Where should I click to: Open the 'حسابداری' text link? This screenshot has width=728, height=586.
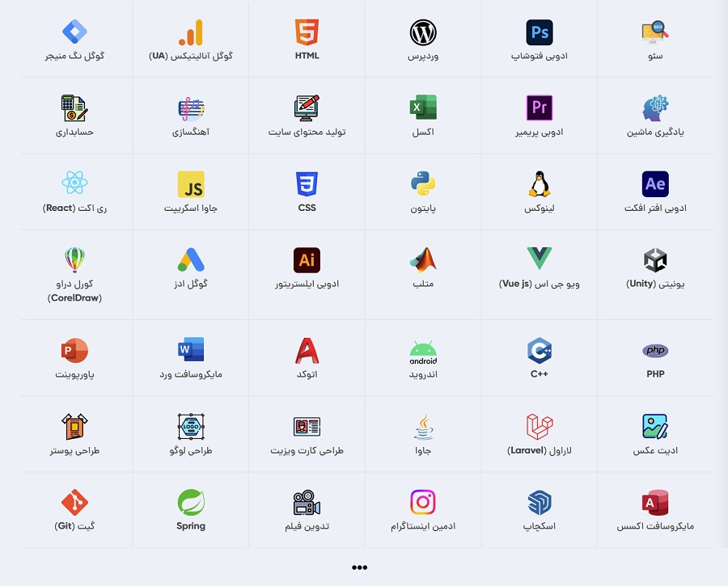tap(74, 133)
